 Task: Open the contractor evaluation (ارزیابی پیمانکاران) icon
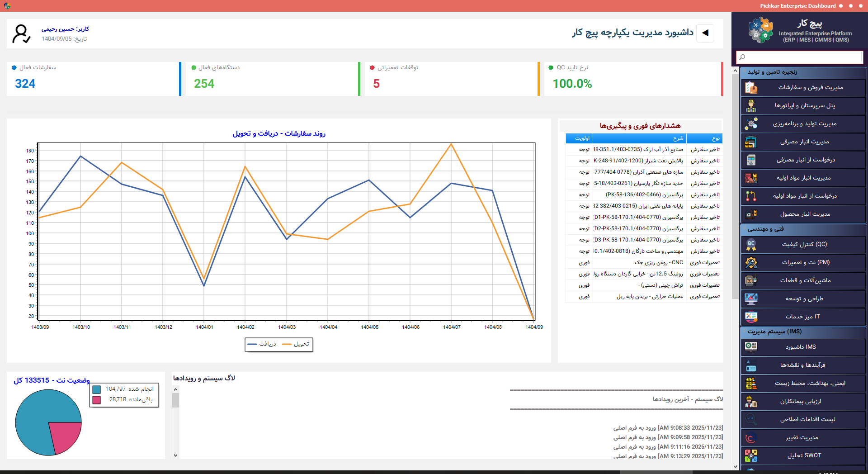pyautogui.click(x=751, y=401)
